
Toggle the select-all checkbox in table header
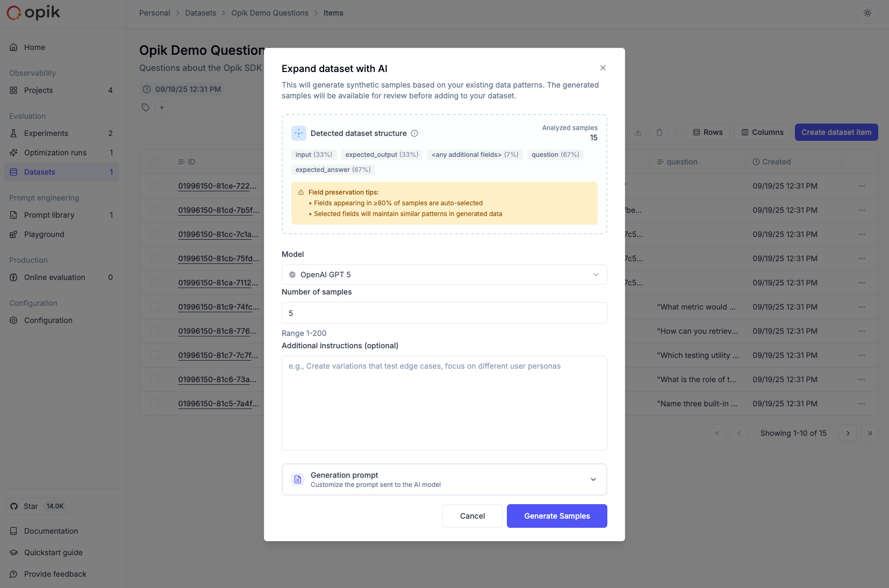(155, 162)
